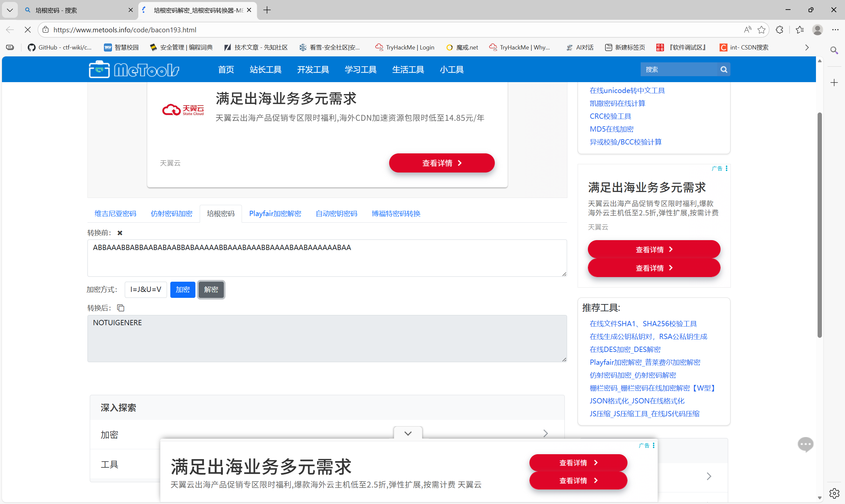The height and width of the screenshot is (504, 845).
Task: Click the 解密 button
Action: point(211,290)
